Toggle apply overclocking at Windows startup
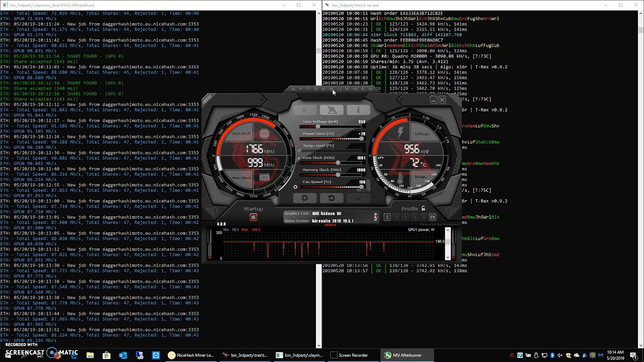The image size is (644, 362). pos(253,217)
